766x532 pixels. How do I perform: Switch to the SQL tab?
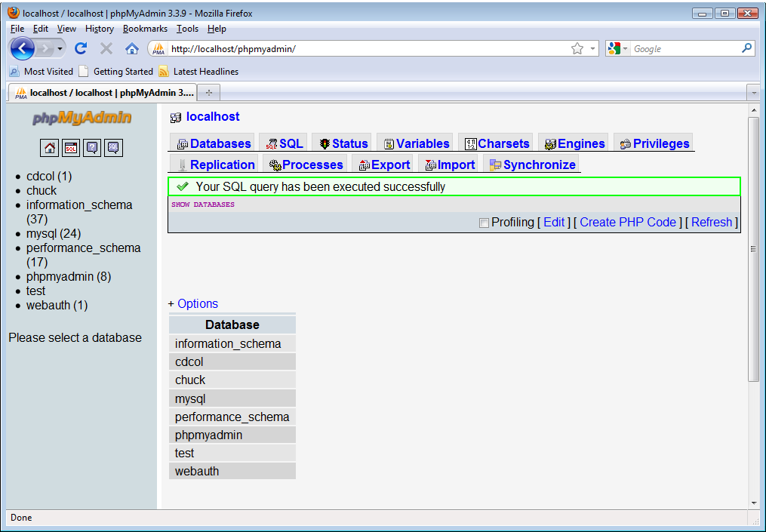point(285,143)
